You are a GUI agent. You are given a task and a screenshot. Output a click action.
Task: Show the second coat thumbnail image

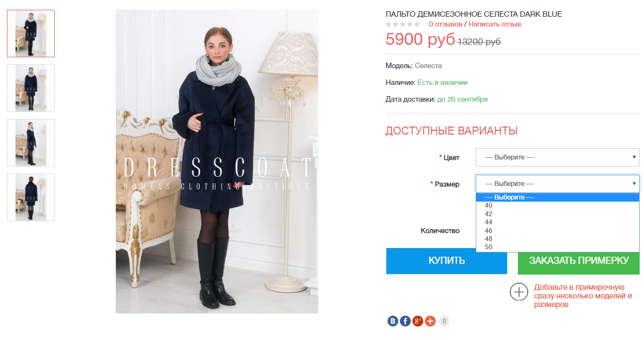[31, 88]
